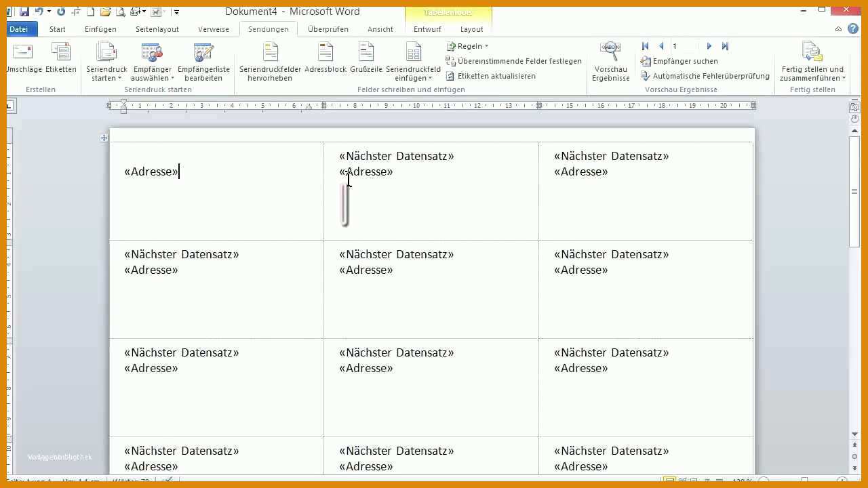Click the tab selector box left of ruler
Viewport: 868px width, 488px height.
click(12, 106)
